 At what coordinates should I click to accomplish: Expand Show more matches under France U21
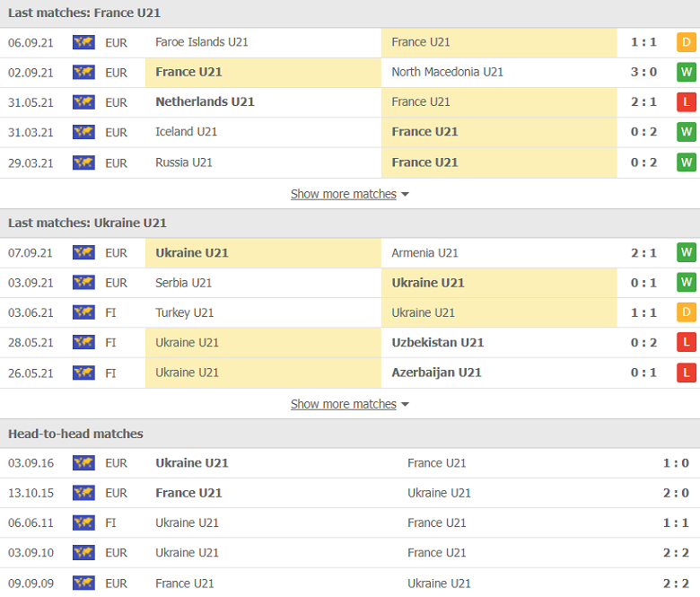coord(343,194)
